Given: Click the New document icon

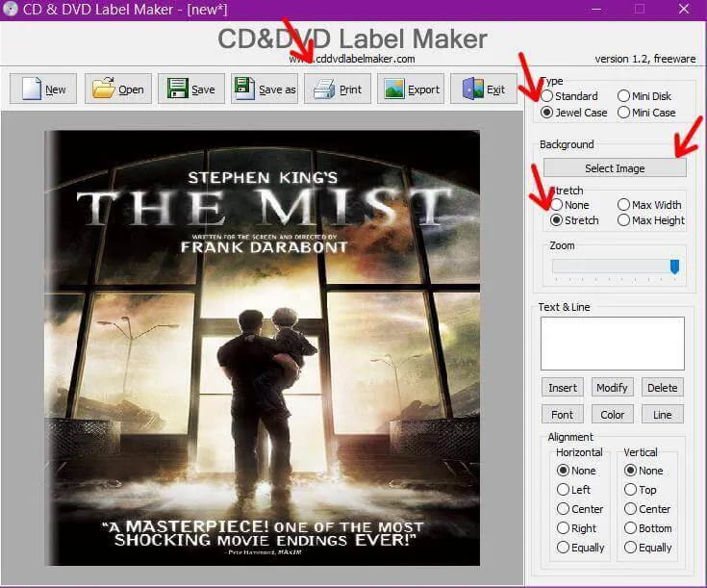Looking at the screenshot, I should point(32,89).
